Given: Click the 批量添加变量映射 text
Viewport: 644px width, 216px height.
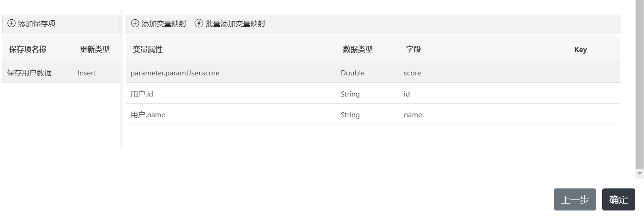Looking at the screenshot, I should tap(236, 23).
